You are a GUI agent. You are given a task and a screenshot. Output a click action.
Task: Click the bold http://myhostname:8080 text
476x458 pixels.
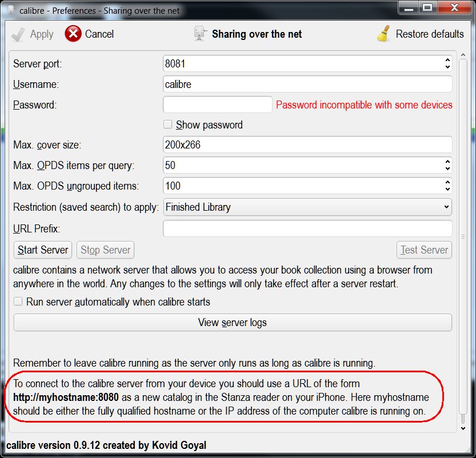pyautogui.click(x=66, y=397)
